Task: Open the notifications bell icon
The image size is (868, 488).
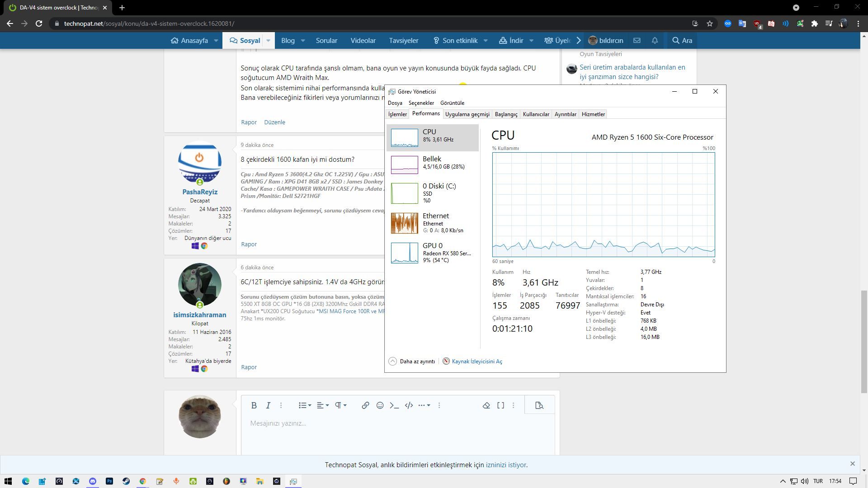Action: 655,41
